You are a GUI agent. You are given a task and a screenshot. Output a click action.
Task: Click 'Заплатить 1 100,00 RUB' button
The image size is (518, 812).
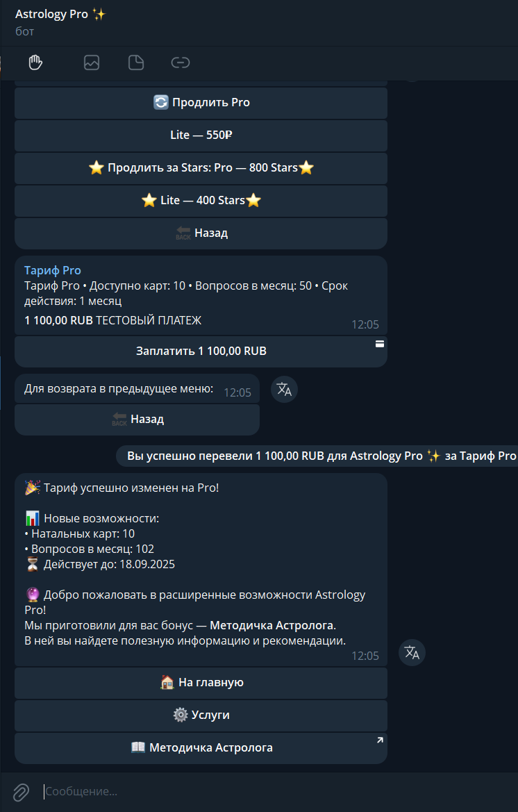coord(201,351)
